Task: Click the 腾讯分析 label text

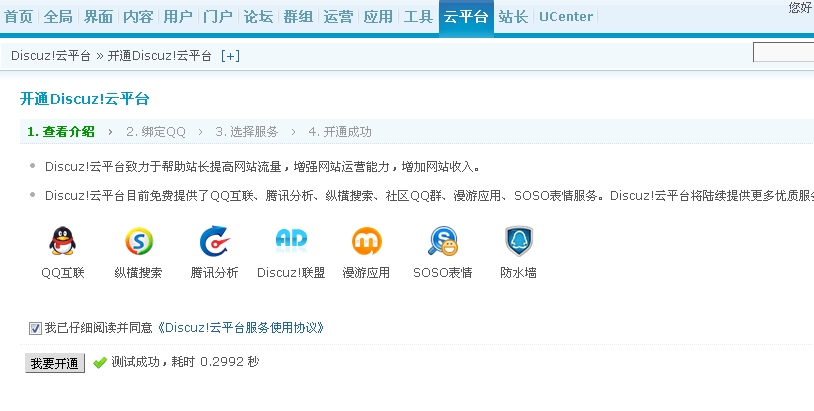Action: (x=214, y=272)
